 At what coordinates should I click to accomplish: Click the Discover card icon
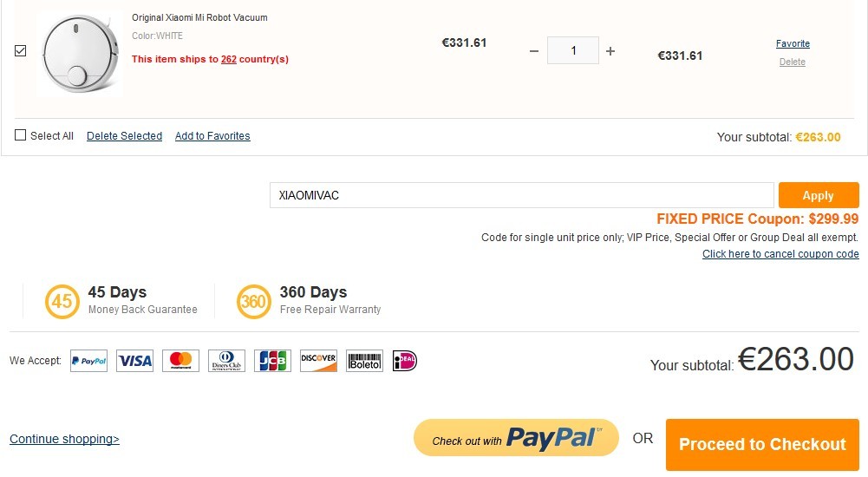coord(318,361)
